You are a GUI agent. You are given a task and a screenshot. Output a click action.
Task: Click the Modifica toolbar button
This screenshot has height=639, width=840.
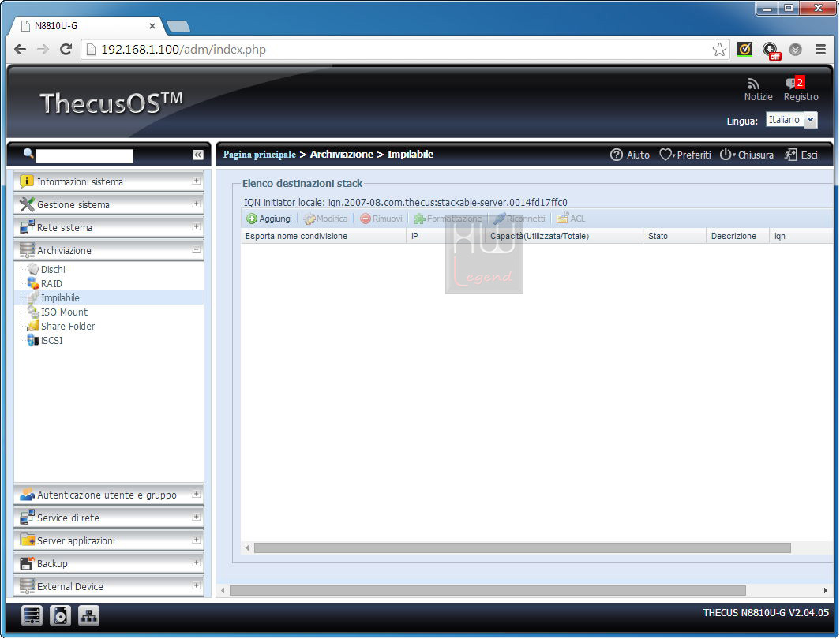pyautogui.click(x=326, y=219)
